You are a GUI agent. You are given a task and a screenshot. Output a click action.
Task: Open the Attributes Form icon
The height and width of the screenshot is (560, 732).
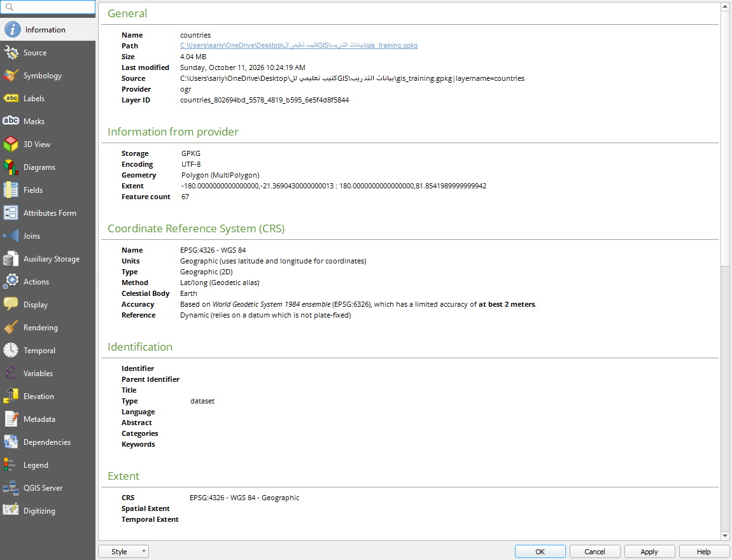click(x=11, y=213)
